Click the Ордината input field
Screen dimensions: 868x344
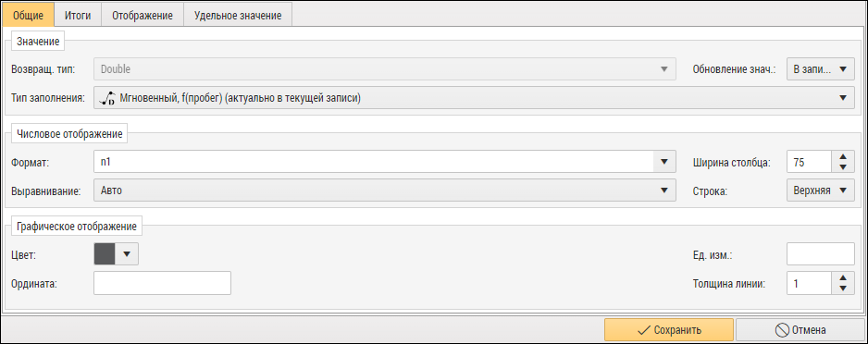click(x=162, y=283)
